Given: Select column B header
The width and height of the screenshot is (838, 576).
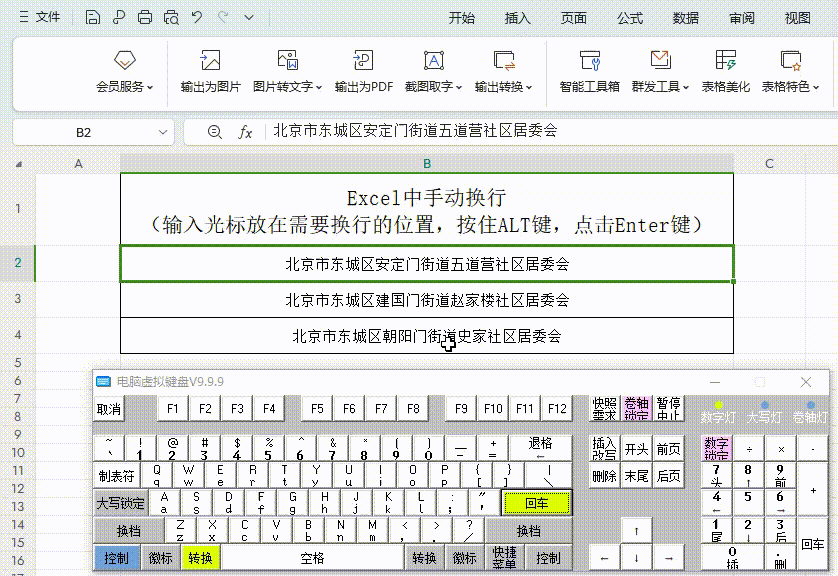Looking at the screenshot, I should point(426,164).
